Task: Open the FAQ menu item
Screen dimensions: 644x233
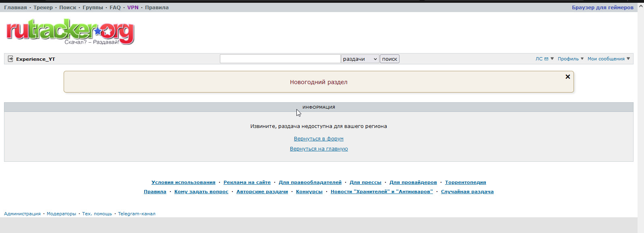Action: (115, 7)
